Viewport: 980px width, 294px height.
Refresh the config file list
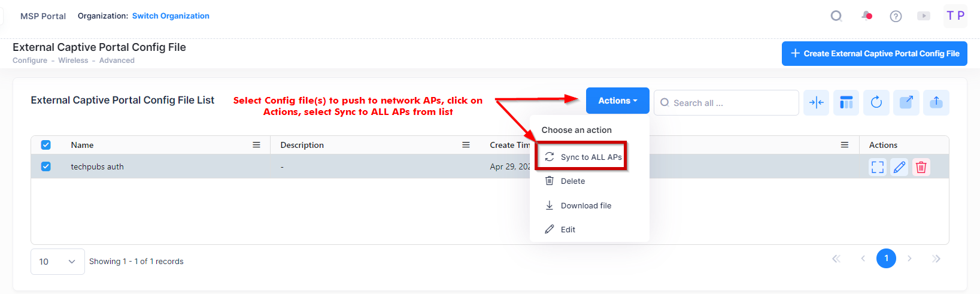point(876,102)
